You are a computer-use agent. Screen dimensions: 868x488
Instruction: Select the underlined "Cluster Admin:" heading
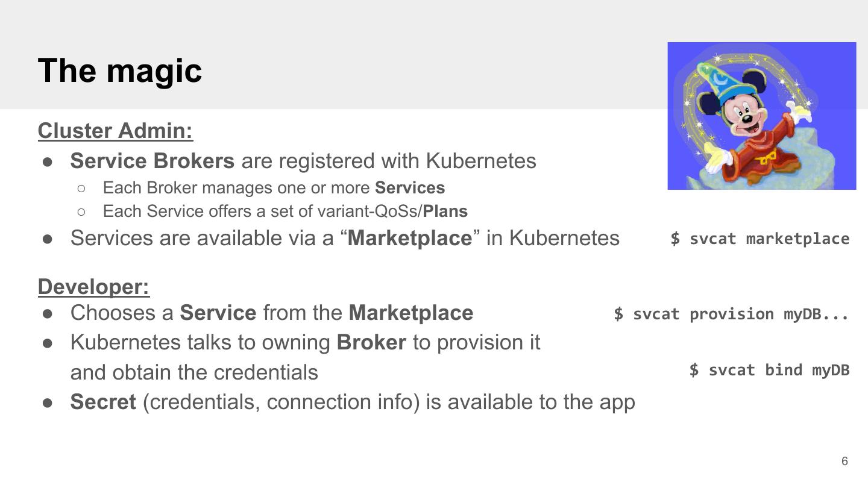[115, 131]
